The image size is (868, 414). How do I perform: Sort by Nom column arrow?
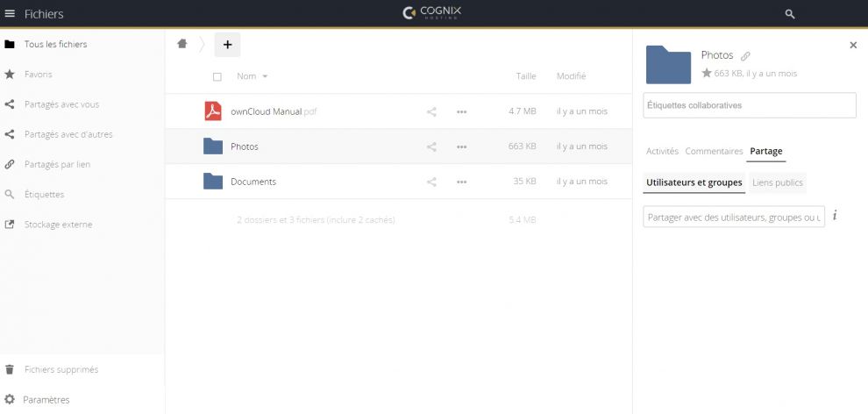pyautogui.click(x=265, y=76)
